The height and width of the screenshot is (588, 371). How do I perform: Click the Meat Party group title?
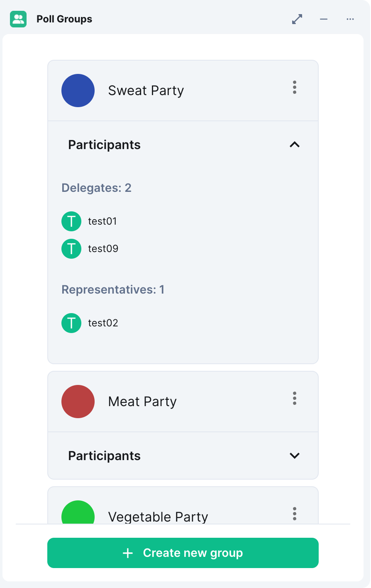tap(142, 402)
